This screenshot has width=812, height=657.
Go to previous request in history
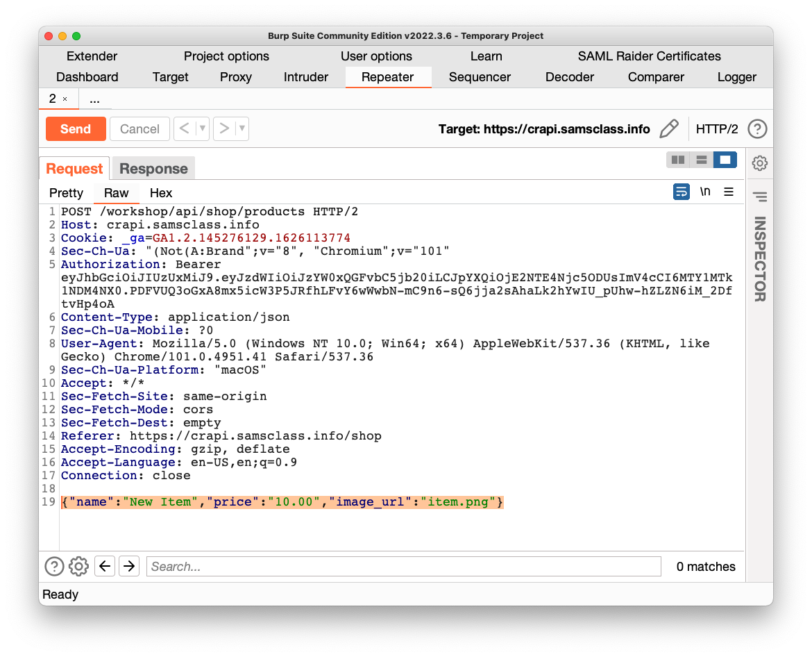185,128
